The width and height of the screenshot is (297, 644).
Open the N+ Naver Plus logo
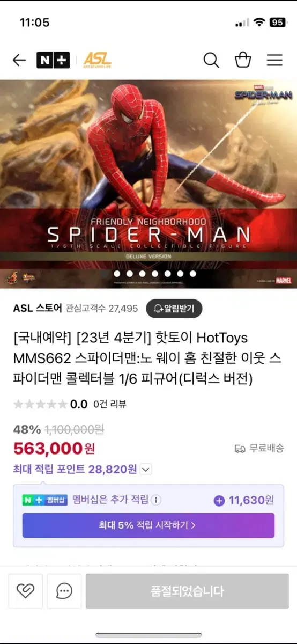pyautogui.click(x=53, y=60)
